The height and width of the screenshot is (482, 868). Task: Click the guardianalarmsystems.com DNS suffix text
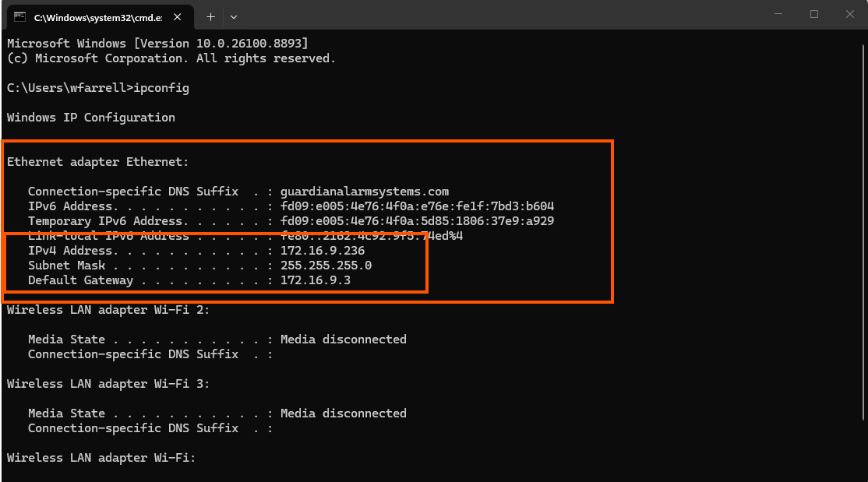(364, 192)
